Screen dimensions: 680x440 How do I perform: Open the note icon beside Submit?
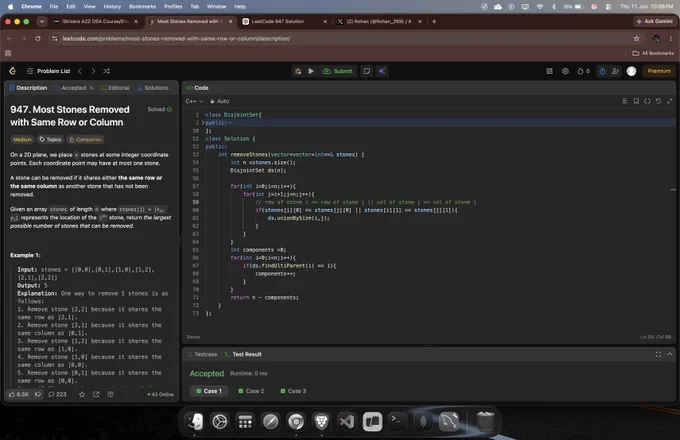pos(367,71)
